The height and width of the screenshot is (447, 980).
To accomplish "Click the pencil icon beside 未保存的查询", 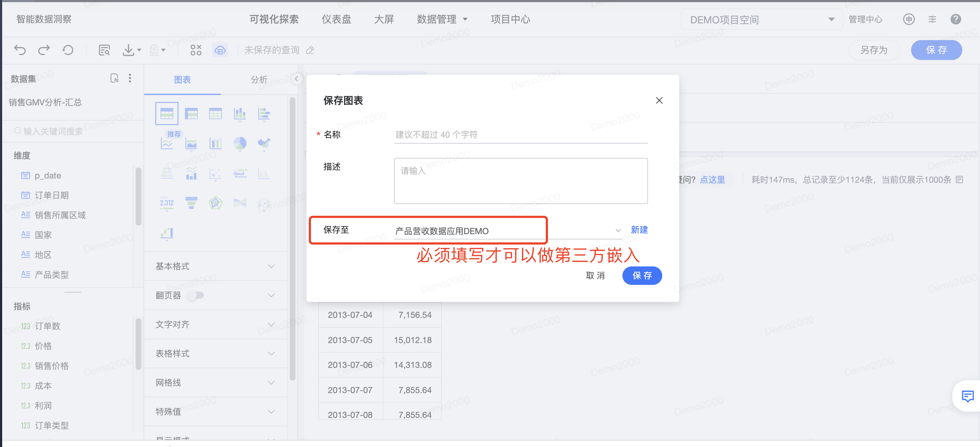I will (x=310, y=50).
